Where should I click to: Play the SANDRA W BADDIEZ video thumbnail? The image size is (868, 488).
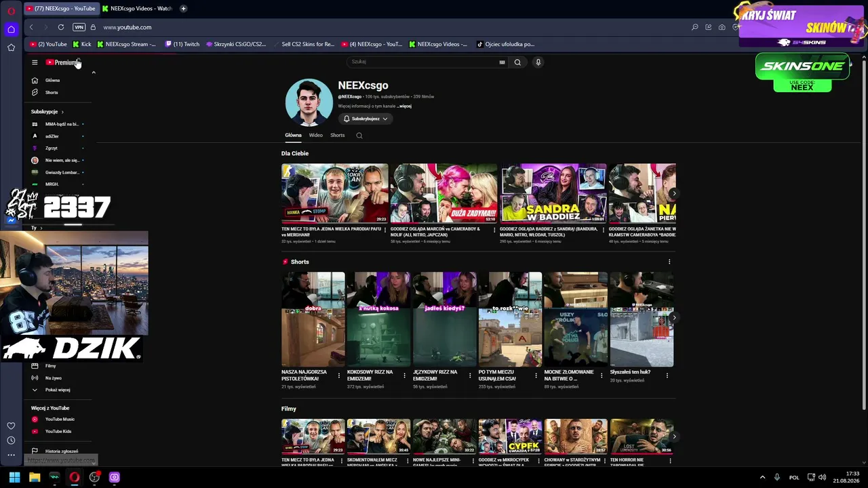553,193
